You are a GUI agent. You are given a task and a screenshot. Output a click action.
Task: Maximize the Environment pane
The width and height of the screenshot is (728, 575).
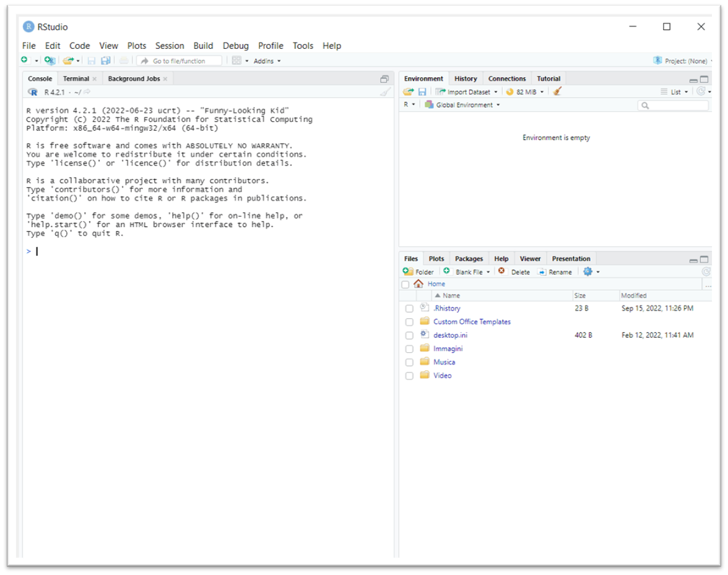704,79
